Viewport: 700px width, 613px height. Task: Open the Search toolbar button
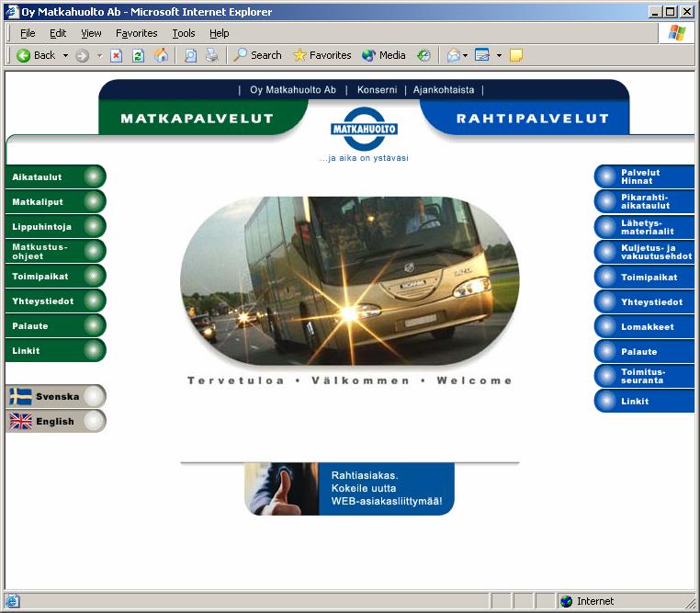[x=257, y=55]
